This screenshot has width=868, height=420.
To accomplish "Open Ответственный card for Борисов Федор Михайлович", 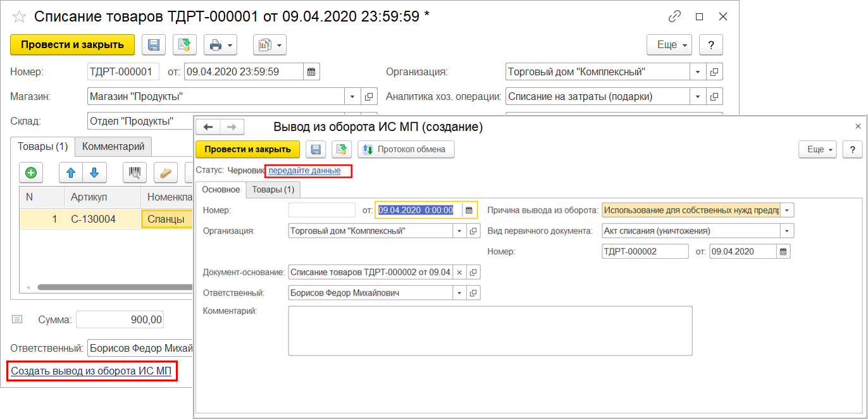I will click(x=473, y=293).
